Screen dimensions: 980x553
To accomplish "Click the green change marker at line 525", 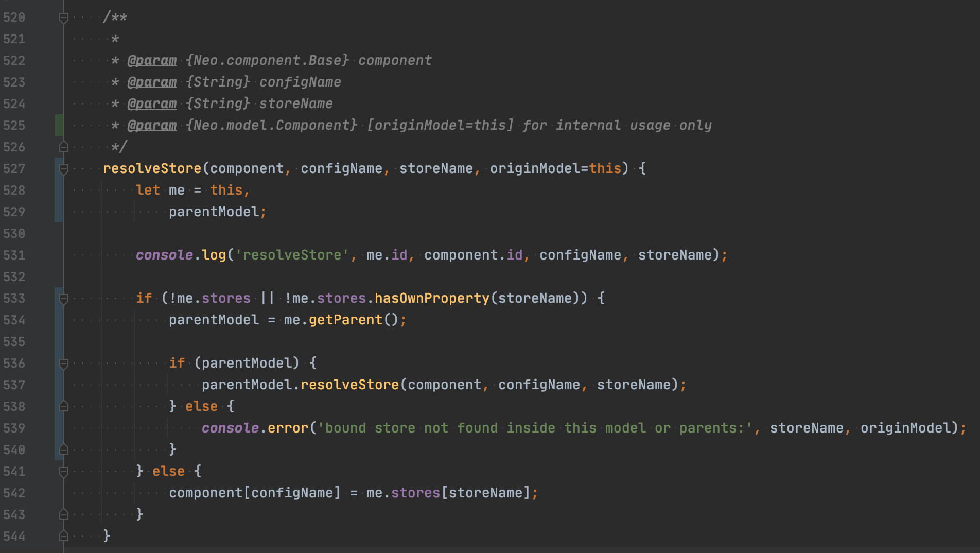I will pos(59,125).
